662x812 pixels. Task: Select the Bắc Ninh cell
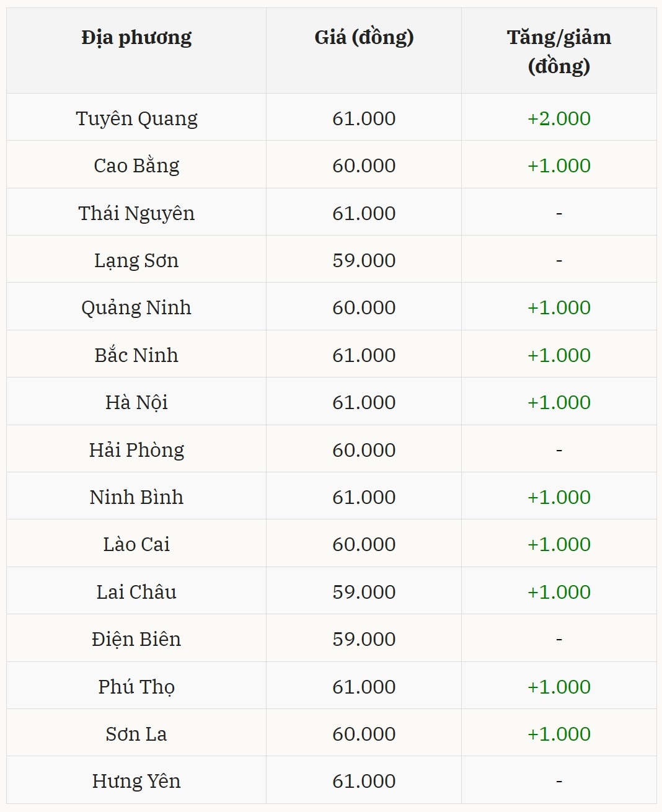point(136,355)
